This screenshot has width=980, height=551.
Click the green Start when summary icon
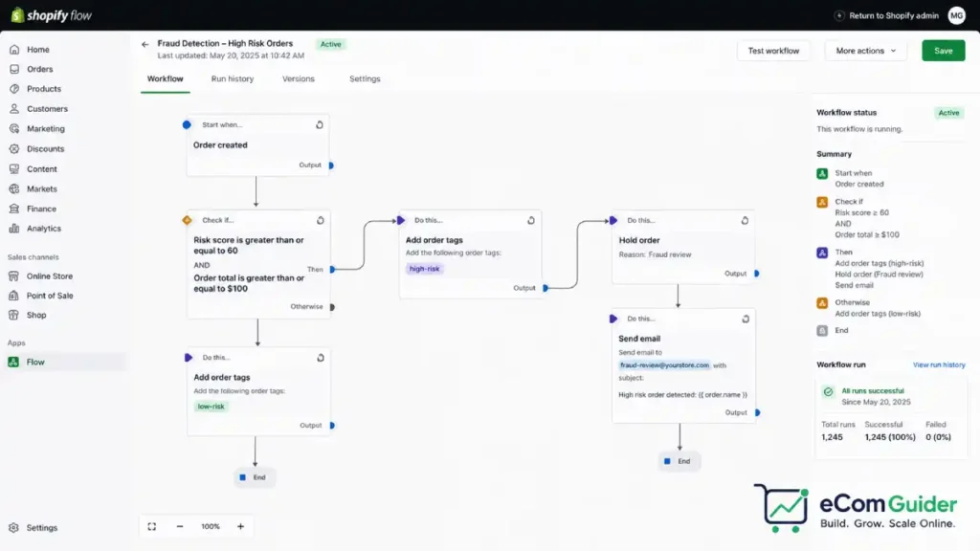822,174
